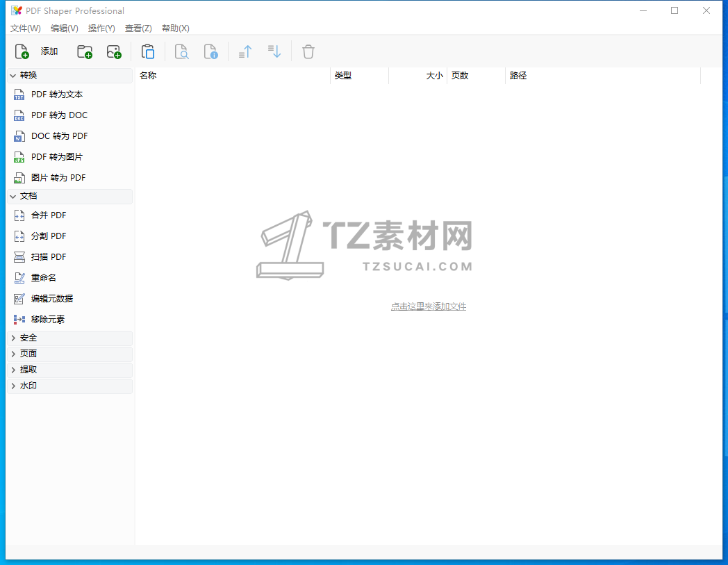The width and height of the screenshot is (728, 565).
Task: Click the preview file magnifier icon
Action: [181, 51]
